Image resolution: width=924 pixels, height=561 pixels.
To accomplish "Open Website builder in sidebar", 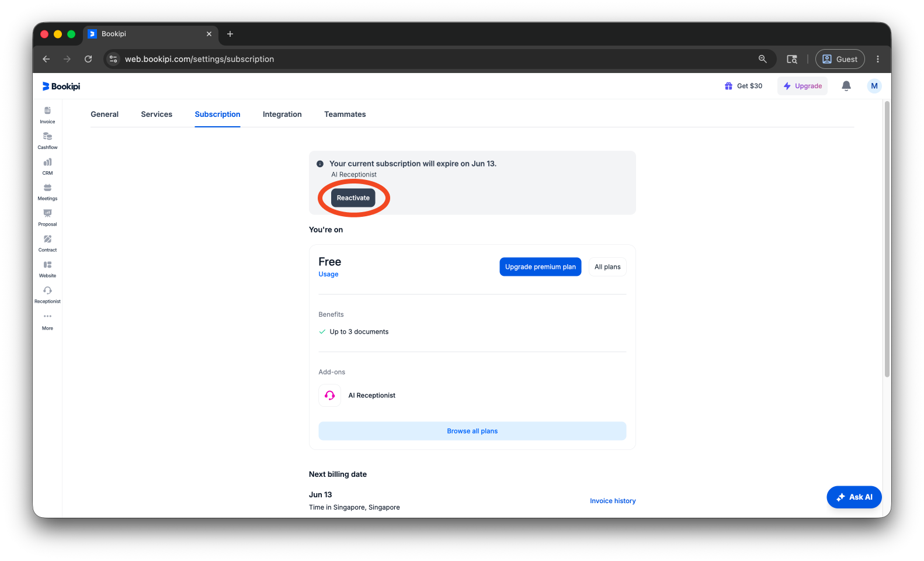I will coord(47,269).
